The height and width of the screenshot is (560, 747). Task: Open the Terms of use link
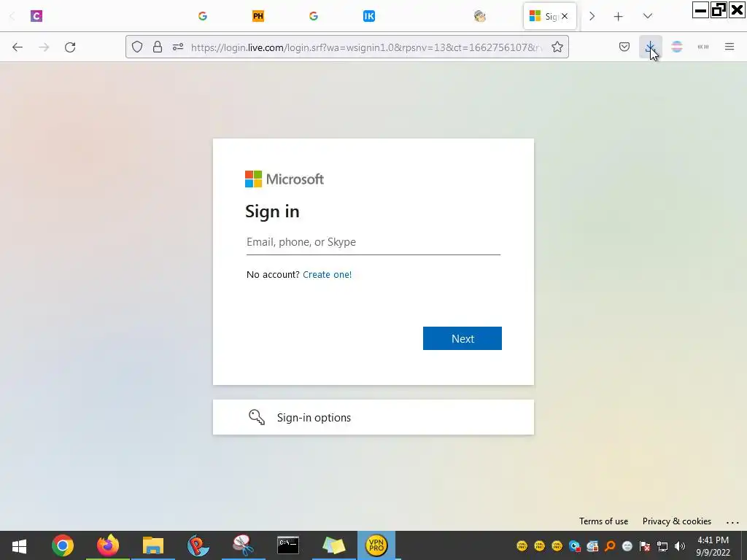pyautogui.click(x=603, y=521)
